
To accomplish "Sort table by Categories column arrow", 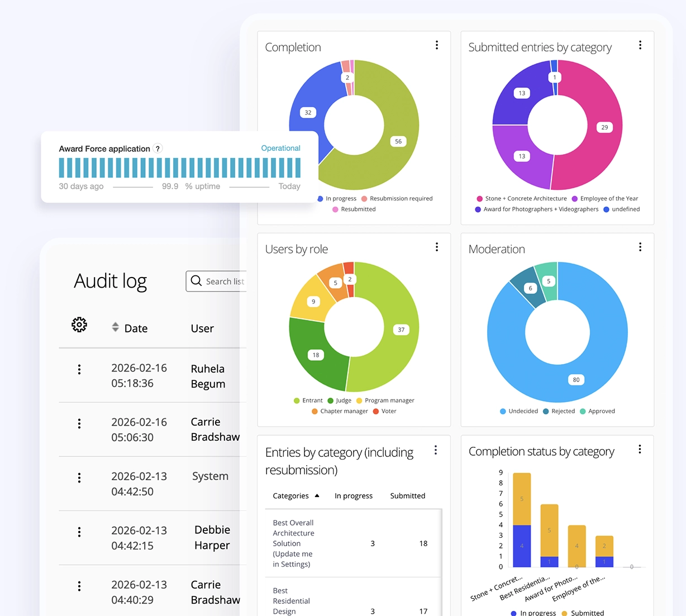I will tap(317, 495).
